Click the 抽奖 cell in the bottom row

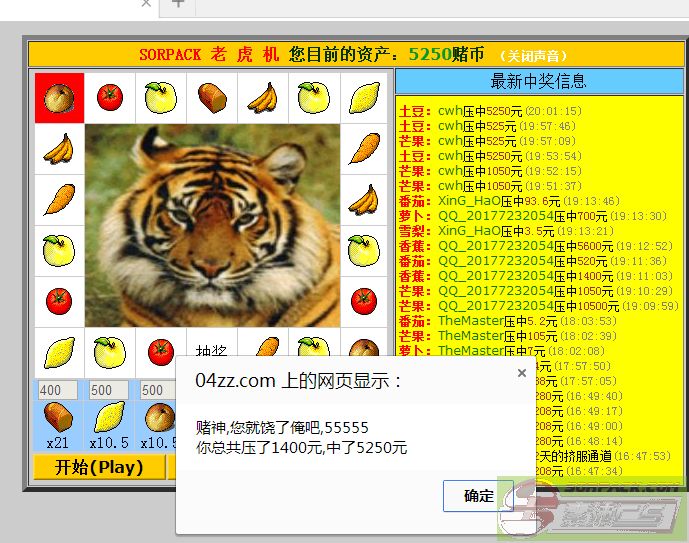pos(211,349)
